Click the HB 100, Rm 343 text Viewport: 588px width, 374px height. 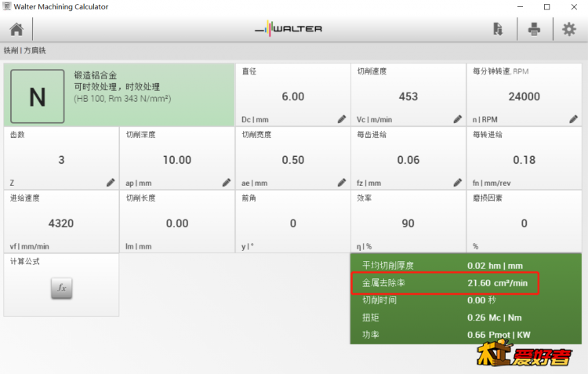(122, 99)
